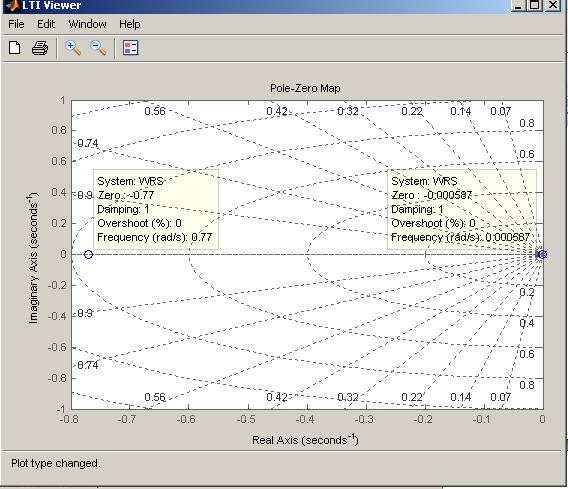Click the Imaginary Axis label

[33, 258]
